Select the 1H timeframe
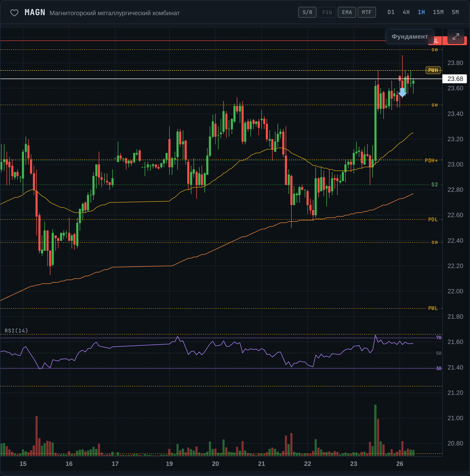470x476 pixels. pyautogui.click(x=421, y=12)
